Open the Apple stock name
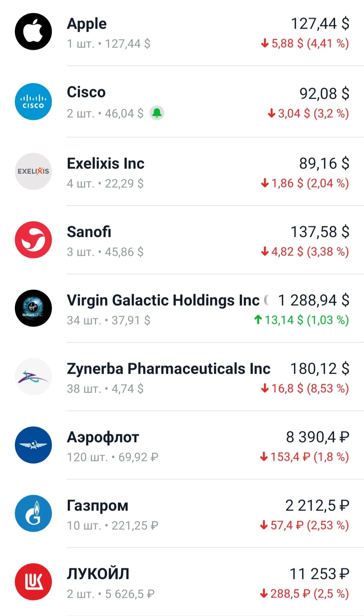 pyautogui.click(x=87, y=24)
